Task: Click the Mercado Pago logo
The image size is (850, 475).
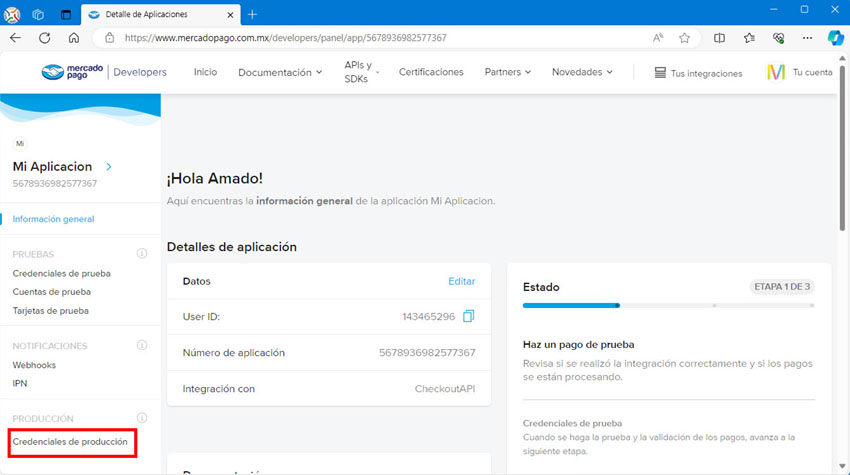Action: pyautogui.click(x=72, y=72)
